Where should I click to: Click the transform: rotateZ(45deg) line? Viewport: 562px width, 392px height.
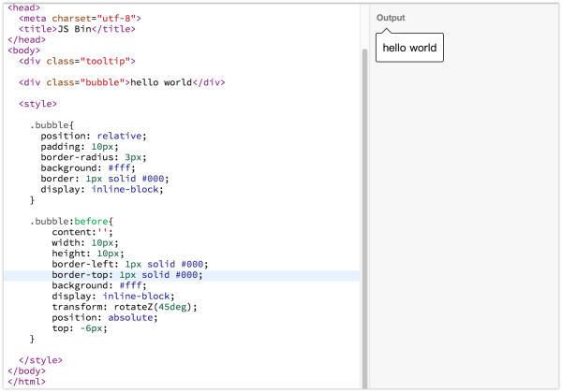pos(125,307)
